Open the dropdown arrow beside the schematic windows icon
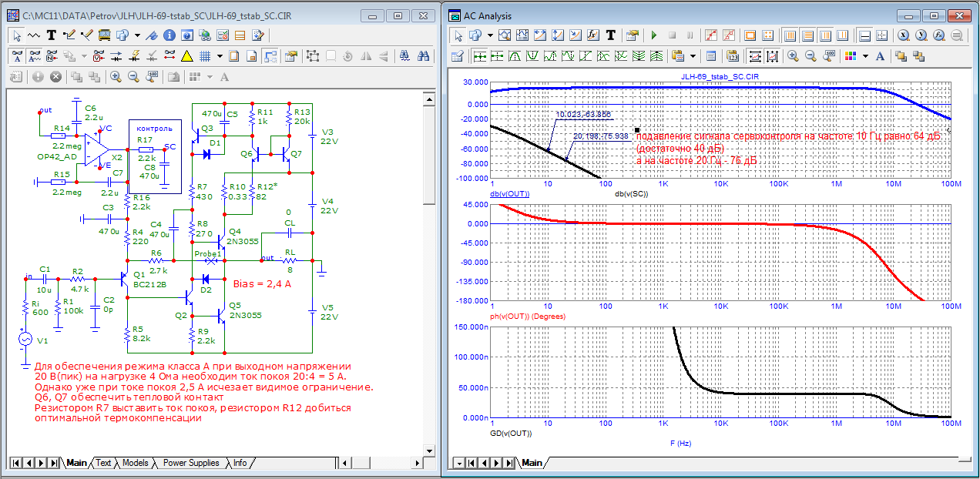This screenshot has width=980, height=479. pyautogui.click(x=136, y=35)
